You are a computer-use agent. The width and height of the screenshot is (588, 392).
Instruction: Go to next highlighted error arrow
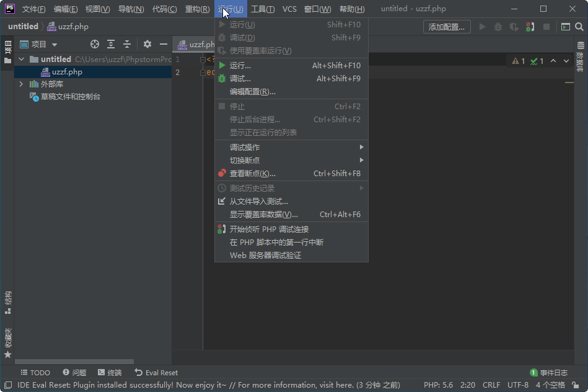pyautogui.click(x=566, y=61)
